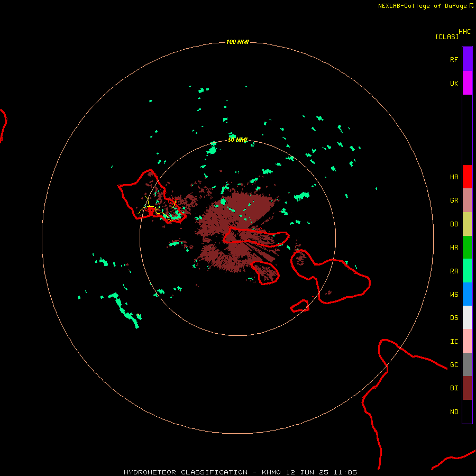Click the 50 NMI range ring label

point(237,140)
